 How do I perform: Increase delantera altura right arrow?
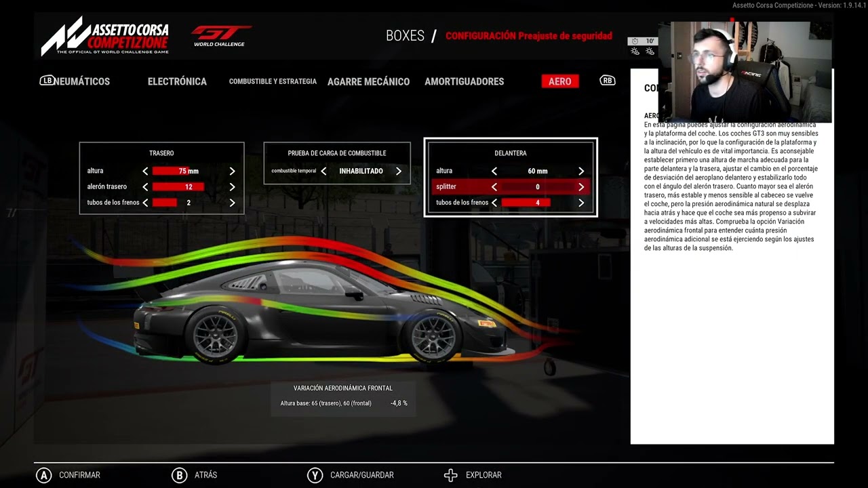pyautogui.click(x=581, y=171)
